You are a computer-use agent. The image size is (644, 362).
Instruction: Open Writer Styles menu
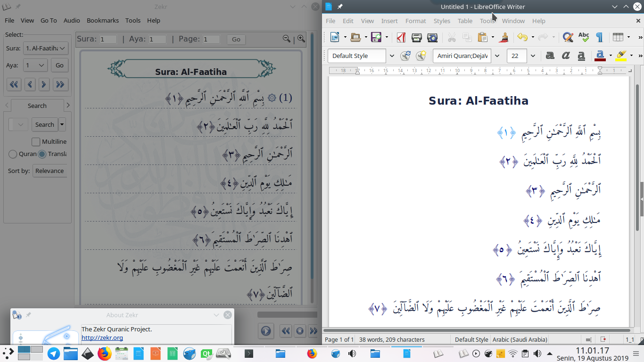[x=442, y=21]
